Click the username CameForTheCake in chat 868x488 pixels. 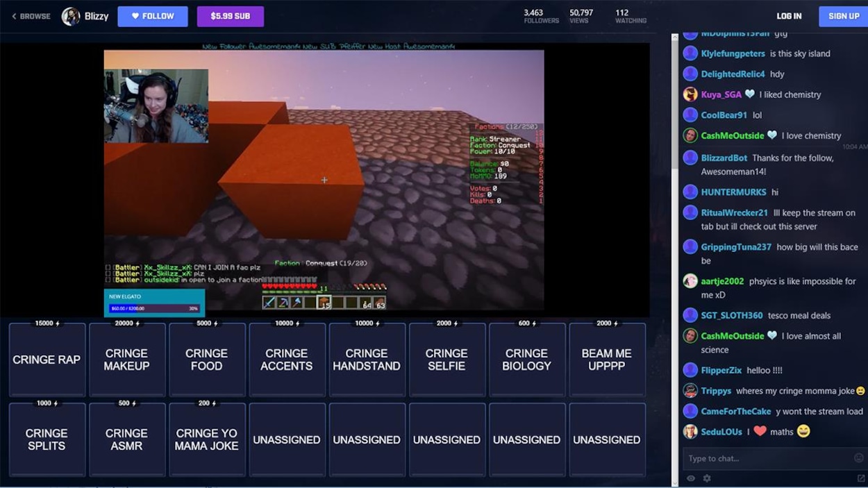pyautogui.click(x=736, y=411)
